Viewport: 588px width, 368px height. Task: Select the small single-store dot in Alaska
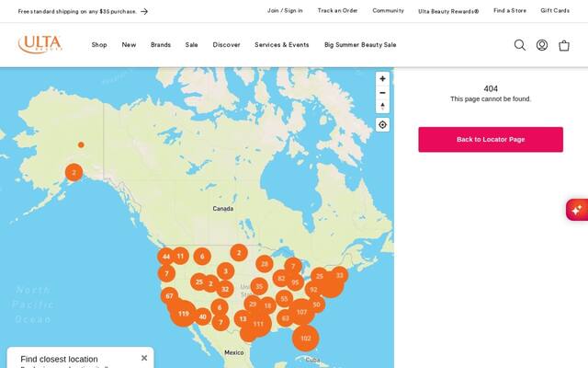pyautogui.click(x=81, y=144)
